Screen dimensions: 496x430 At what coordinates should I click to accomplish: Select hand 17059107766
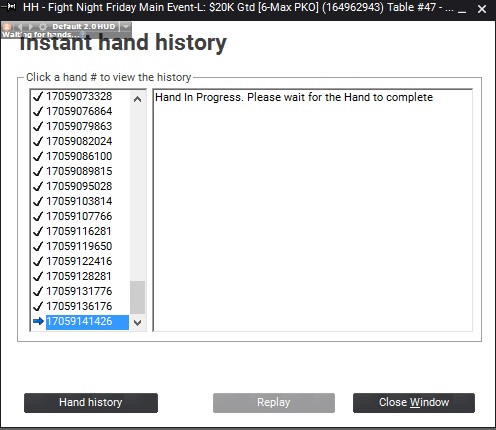(79, 216)
